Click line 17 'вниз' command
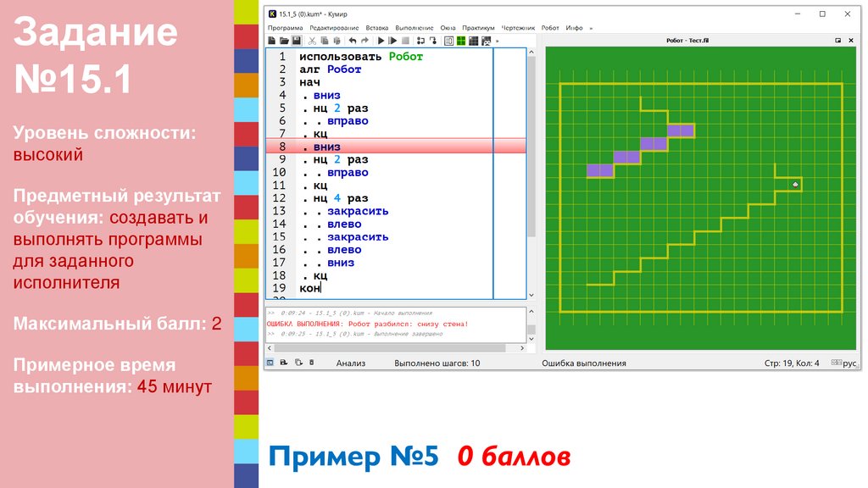Image resolution: width=868 pixels, height=488 pixels. coord(341,263)
